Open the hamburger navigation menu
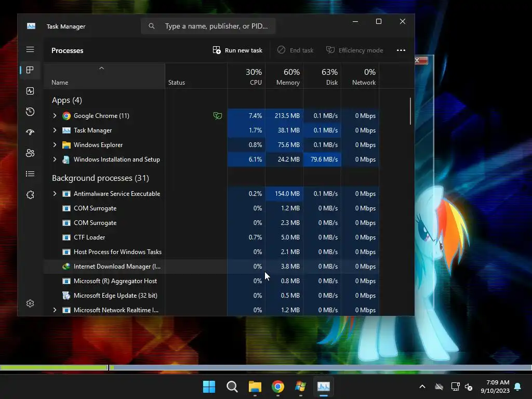Image resolution: width=532 pixels, height=399 pixels. point(30,49)
